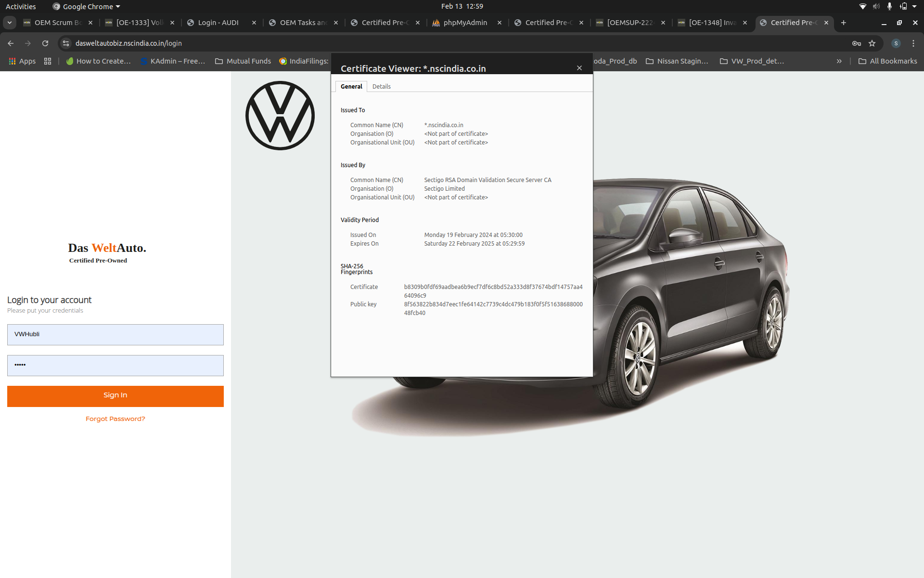Image resolution: width=924 pixels, height=578 pixels.
Task: Click the microphone icon in top bar
Action: tap(889, 6)
